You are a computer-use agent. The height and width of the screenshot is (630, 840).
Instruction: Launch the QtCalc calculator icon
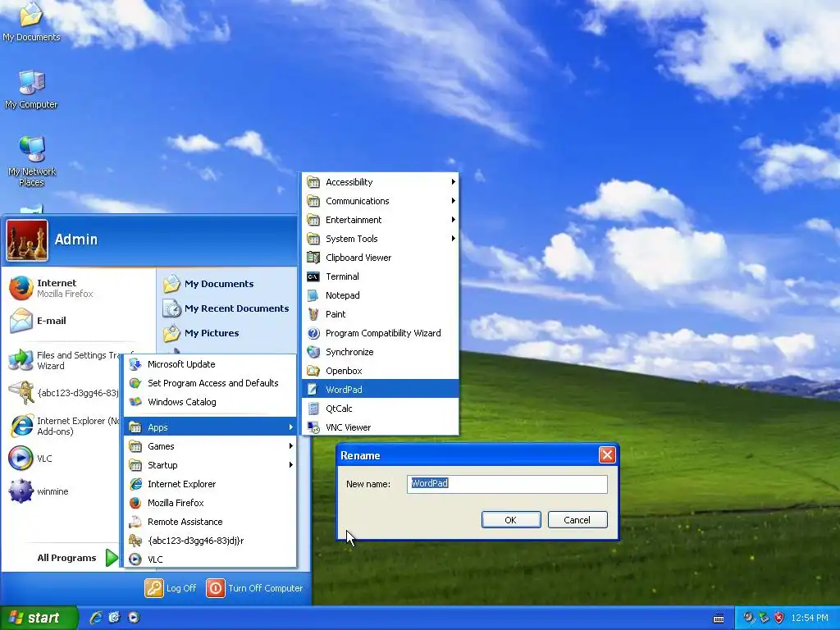313,409
